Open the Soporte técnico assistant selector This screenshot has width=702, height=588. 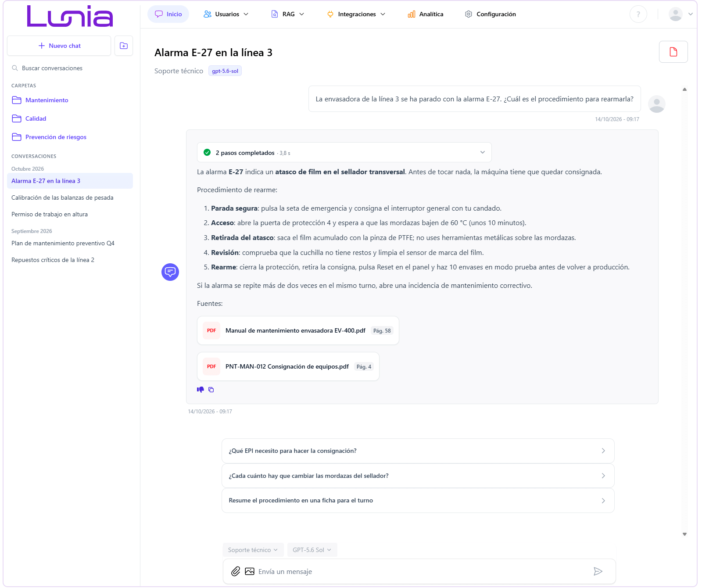pyautogui.click(x=253, y=550)
